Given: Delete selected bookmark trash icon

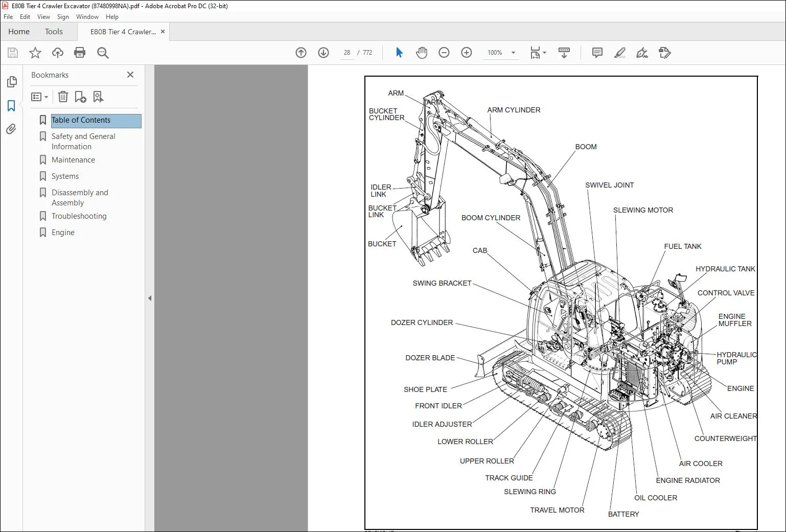Looking at the screenshot, I should click(63, 97).
